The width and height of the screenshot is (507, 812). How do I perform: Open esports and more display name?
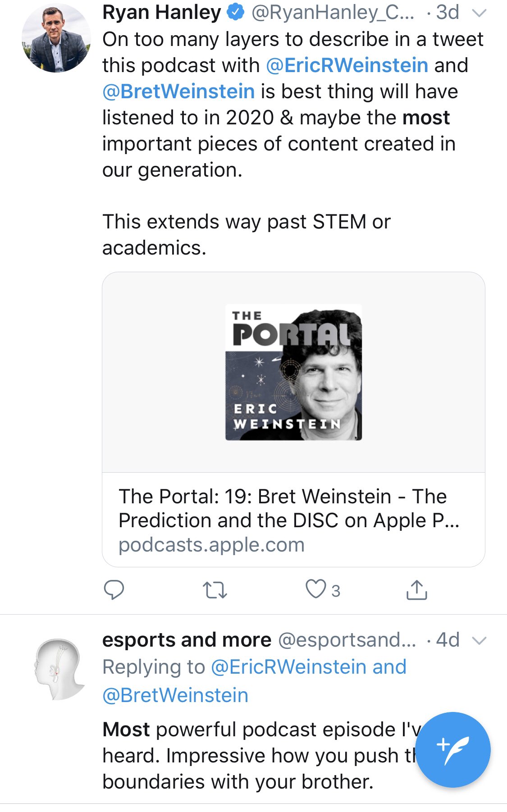[187, 640]
